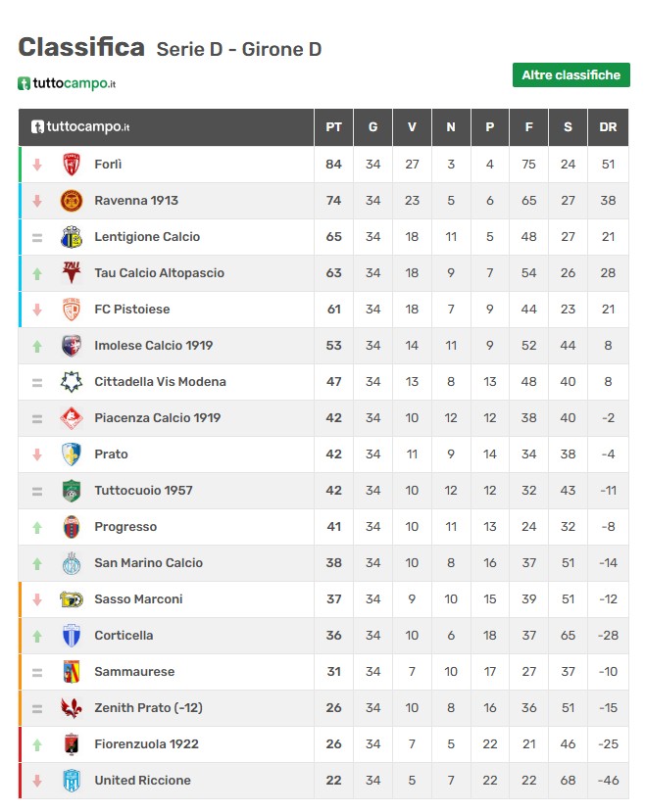The height and width of the screenshot is (812, 645).
Task: Click the tuttocampo.it logo below the title
Action: pos(67,83)
